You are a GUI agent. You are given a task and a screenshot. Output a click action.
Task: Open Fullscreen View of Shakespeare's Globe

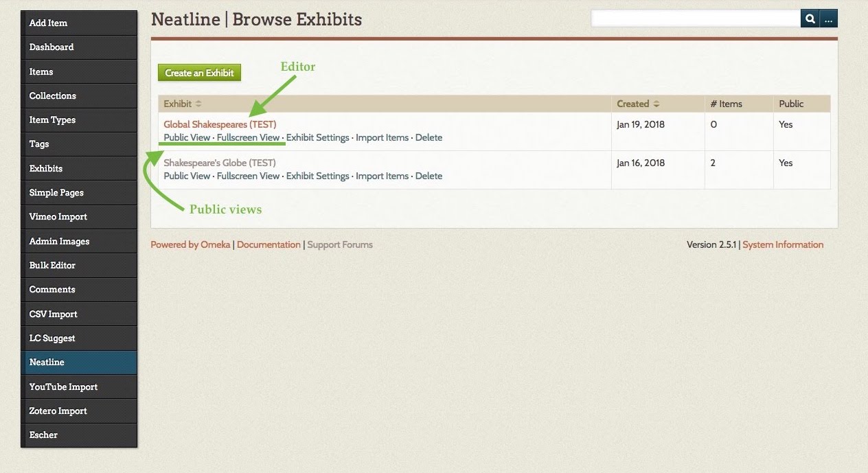pos(248,176)
